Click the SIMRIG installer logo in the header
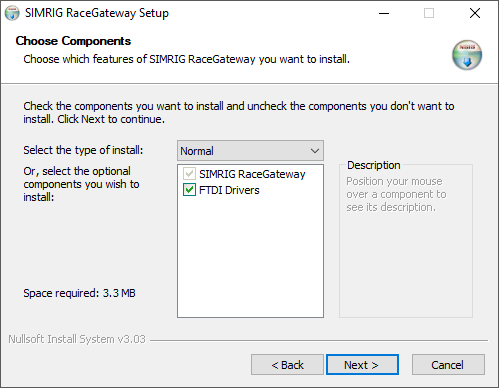499x388 pixels. click(467, 55)
